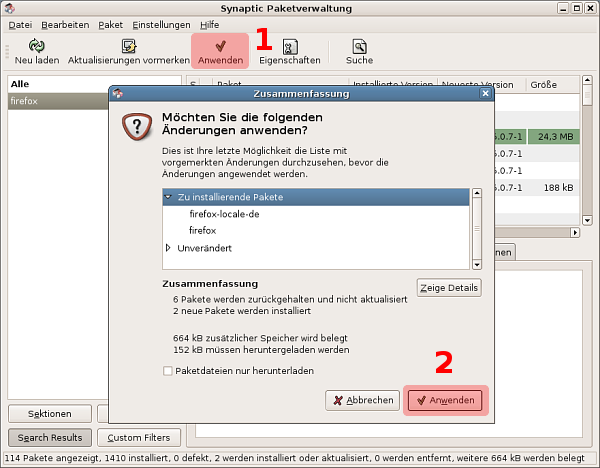Click status bar text about 114 Pakete
Image resolution: width=600 pixels, height=468 pixels.
(x=294, y=458)
